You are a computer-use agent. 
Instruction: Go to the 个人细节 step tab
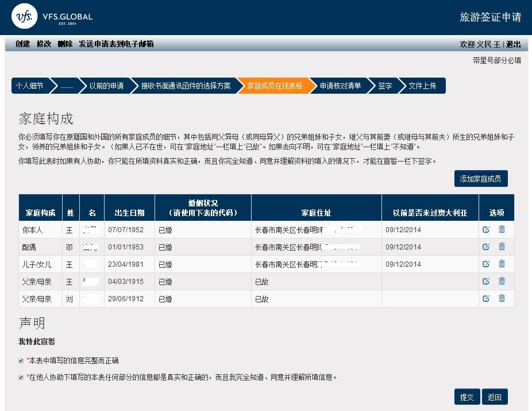30,86
